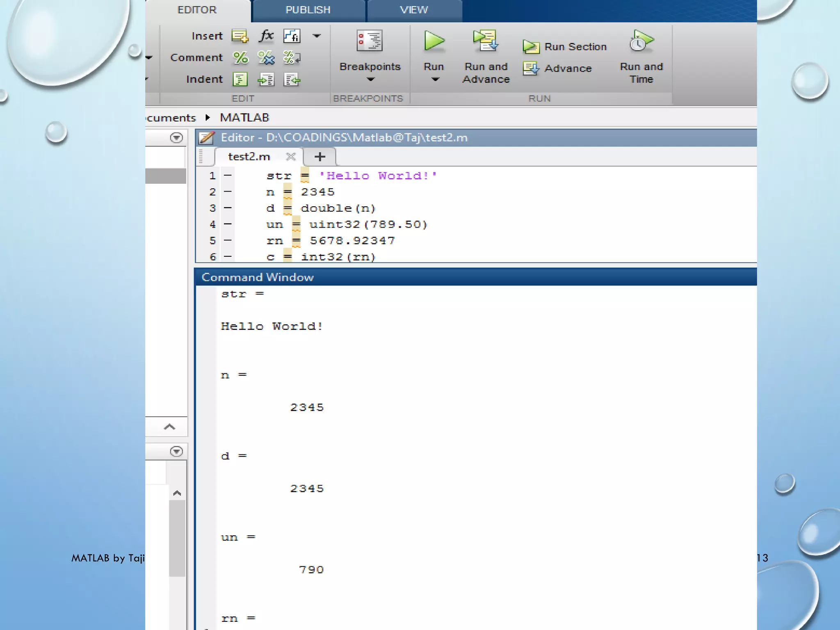Click the Command Window title bar
840x630 pixels.
click(476, 277)
